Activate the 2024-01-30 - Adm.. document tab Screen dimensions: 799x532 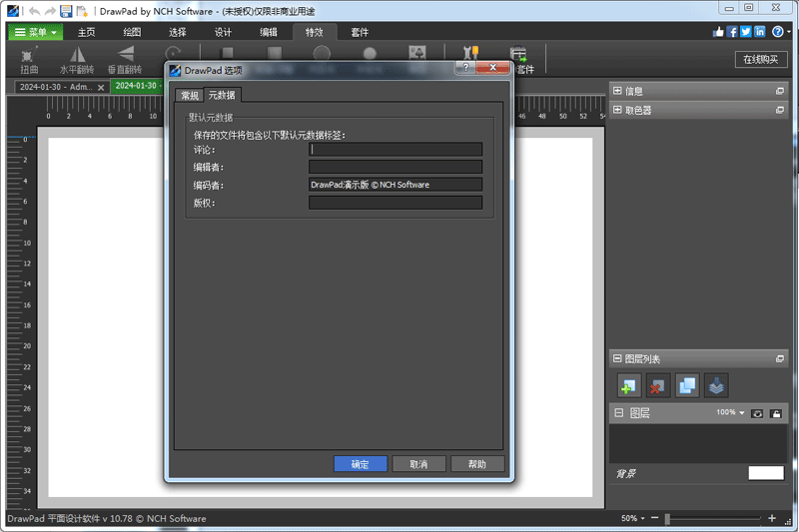coord(56,87)
